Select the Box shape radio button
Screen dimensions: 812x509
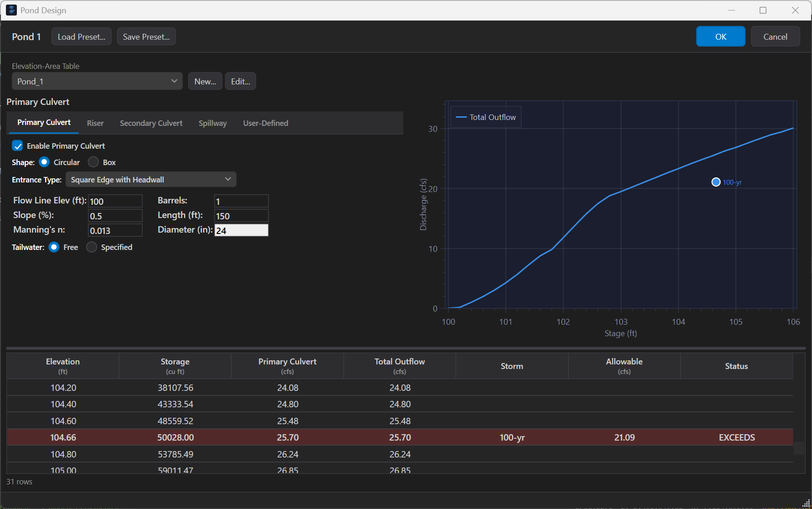93,162
